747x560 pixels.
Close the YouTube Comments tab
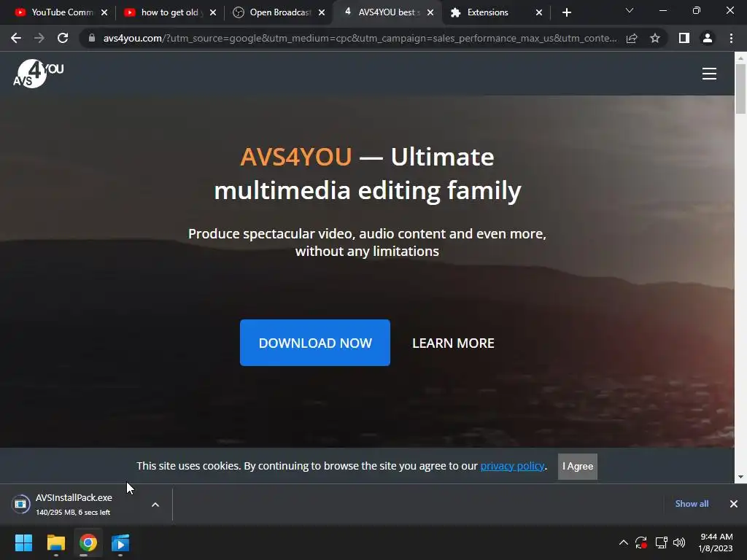(104, 12)
